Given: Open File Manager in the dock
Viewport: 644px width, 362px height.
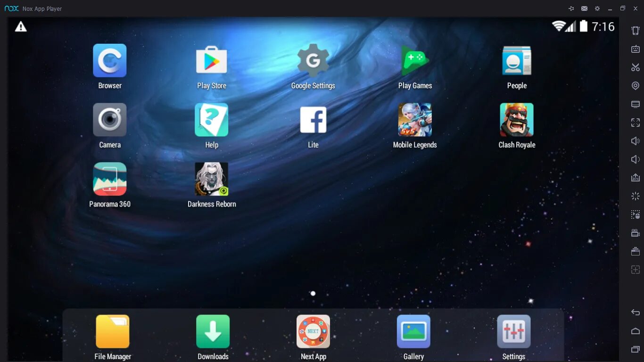Looking at the screenshot, I should 113,331.
